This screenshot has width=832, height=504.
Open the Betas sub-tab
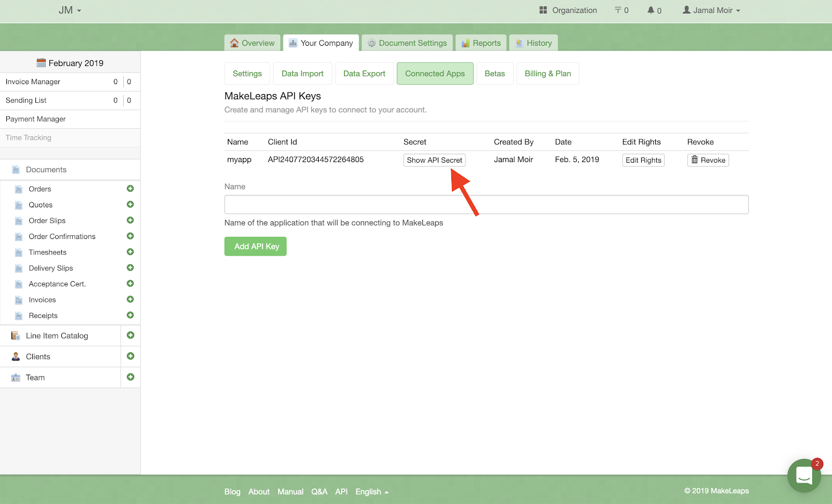point(495,73)
